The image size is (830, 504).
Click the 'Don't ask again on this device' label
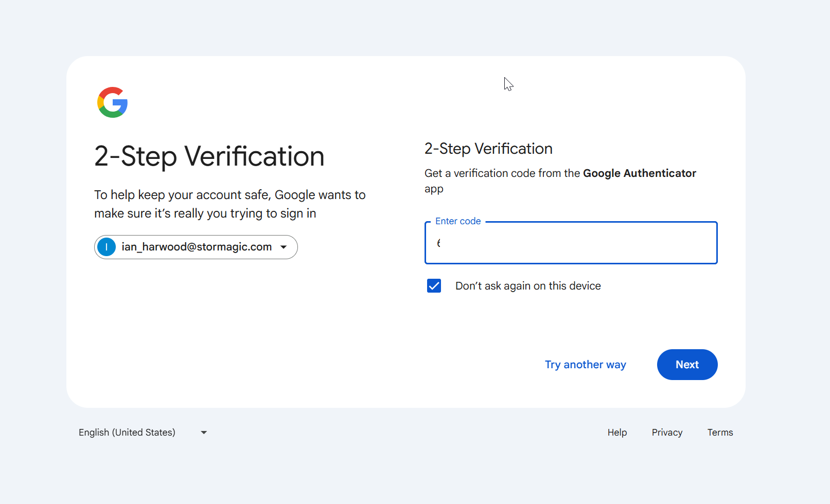(x=528, y=286)
